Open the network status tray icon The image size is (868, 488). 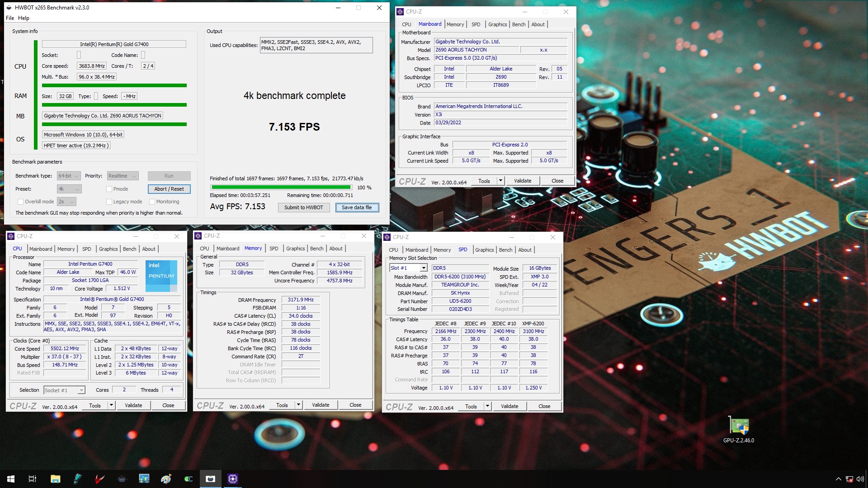849,479
